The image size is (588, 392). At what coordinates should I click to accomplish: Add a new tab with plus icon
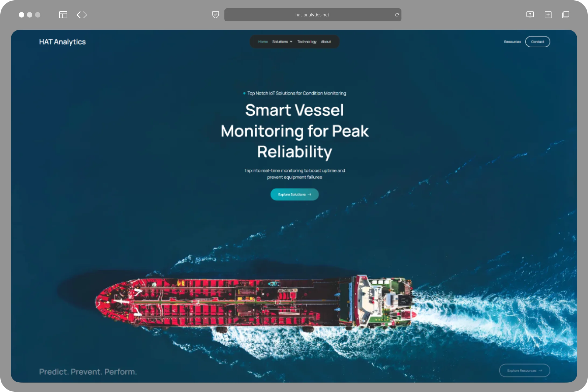548,15
